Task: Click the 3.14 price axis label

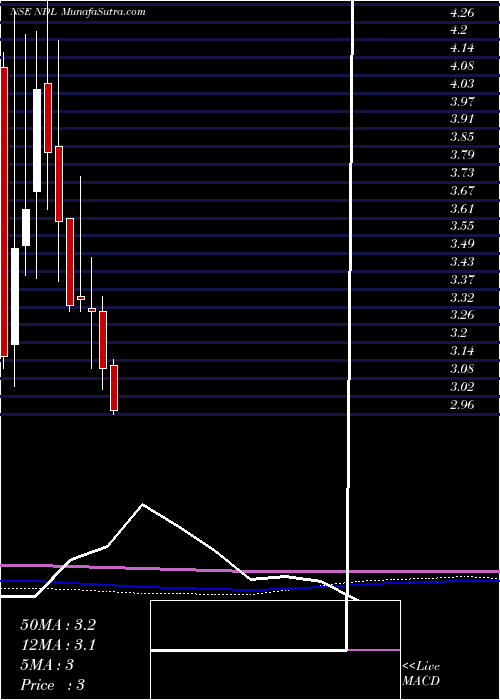Action: click(x=462, y=351)
